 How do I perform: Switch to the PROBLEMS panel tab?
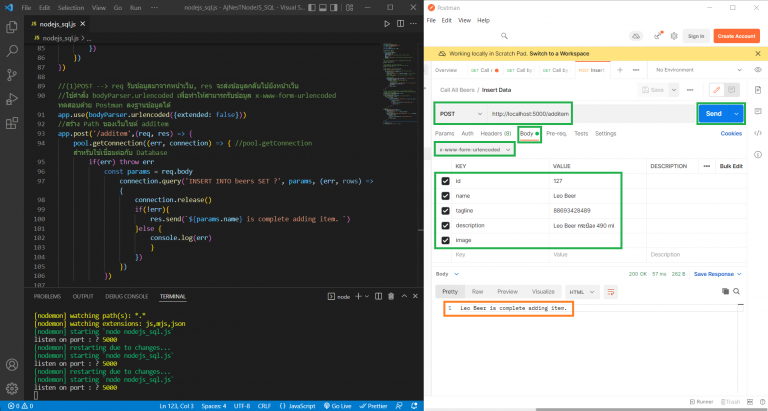click(x=48, y=296)
